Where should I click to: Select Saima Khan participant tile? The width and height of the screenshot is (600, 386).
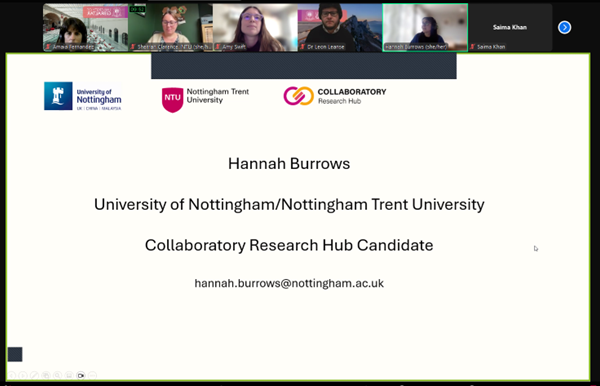[510, 28]
